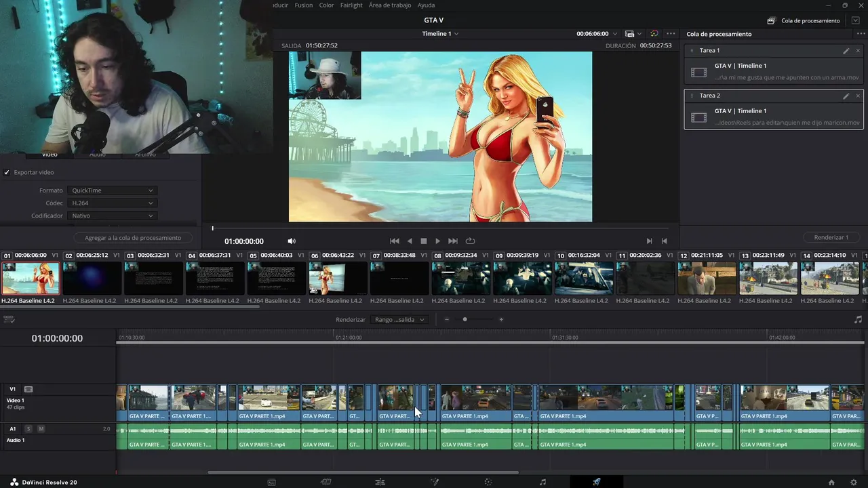Screen dimensions: 868x488
Task: Open the Fairlight page icon
Action: point(542,482)
